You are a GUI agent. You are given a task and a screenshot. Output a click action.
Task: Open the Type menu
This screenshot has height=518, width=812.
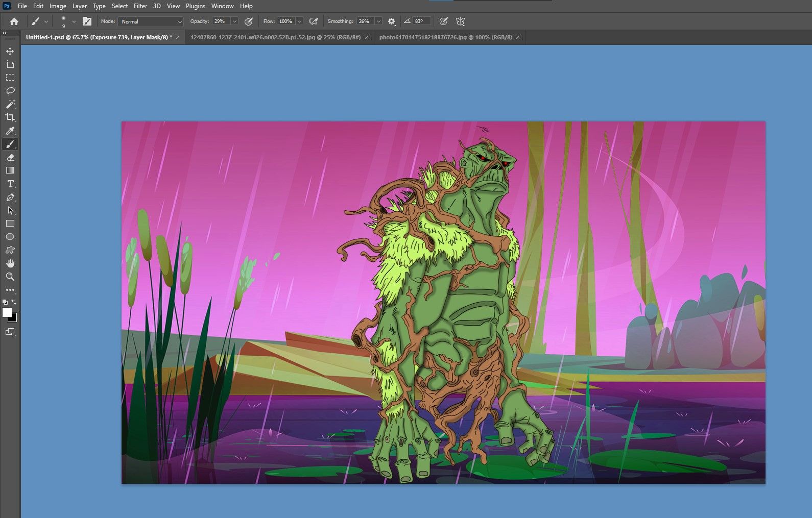(x=99, y=6)
